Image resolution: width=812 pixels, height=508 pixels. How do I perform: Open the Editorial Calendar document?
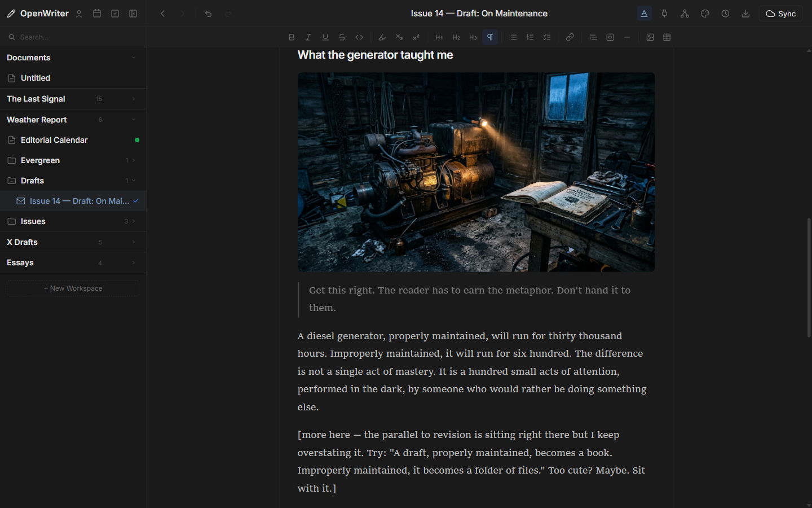pyautogui.click(x=54, y=139)
